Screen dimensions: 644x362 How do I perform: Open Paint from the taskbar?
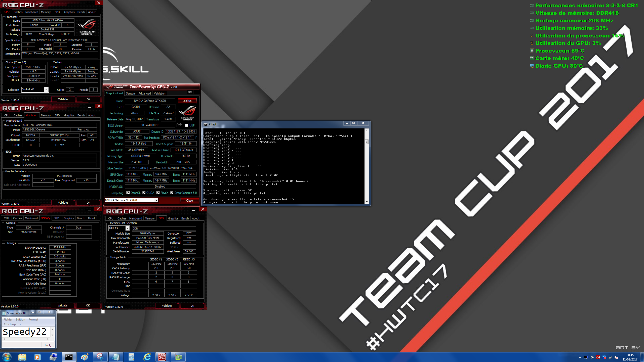[x=85, y=357]
